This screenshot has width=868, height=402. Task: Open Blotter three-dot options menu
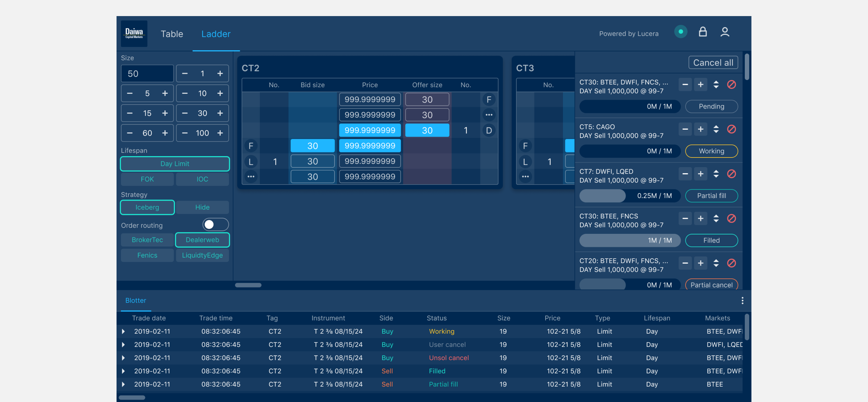tap(742, 300)
